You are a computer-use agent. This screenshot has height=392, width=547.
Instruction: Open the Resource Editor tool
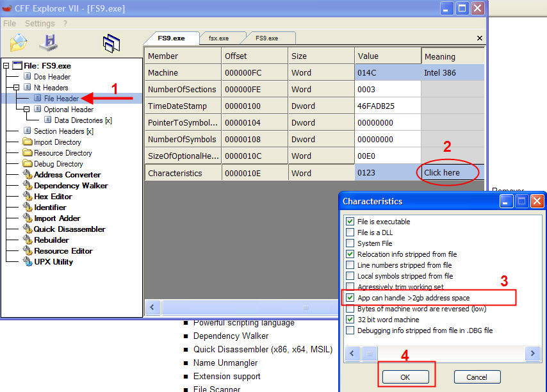click(x=63, y=251)
